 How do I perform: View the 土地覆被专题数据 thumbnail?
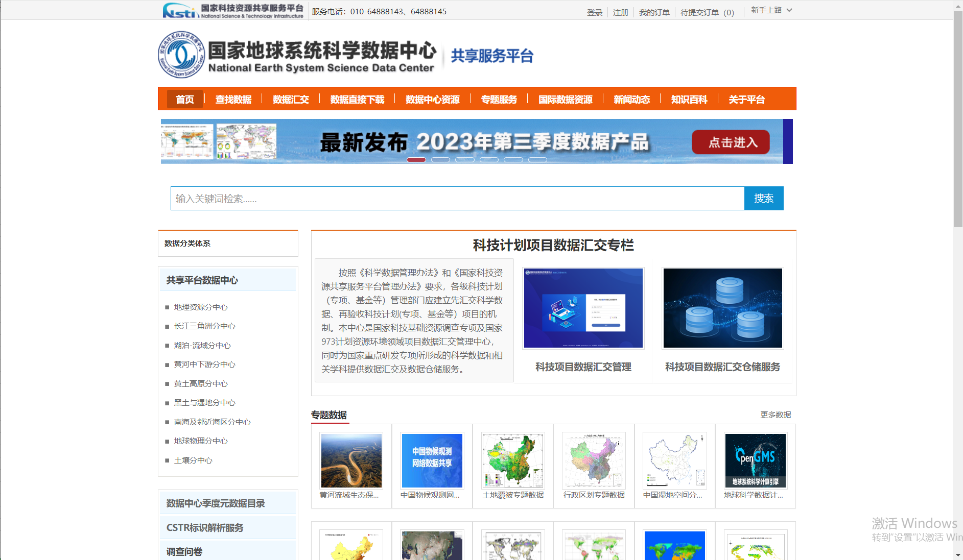(513, 460)
